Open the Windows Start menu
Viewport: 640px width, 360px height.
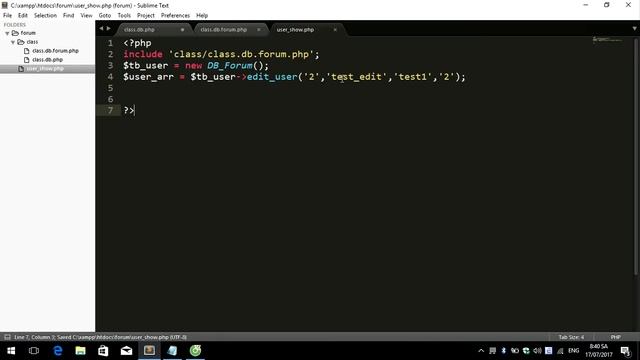[x=11, y=351]
